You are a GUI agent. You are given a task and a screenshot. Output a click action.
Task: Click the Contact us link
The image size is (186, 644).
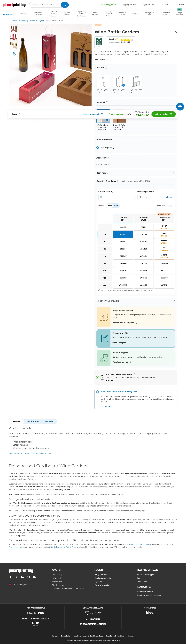coord(106,406)
